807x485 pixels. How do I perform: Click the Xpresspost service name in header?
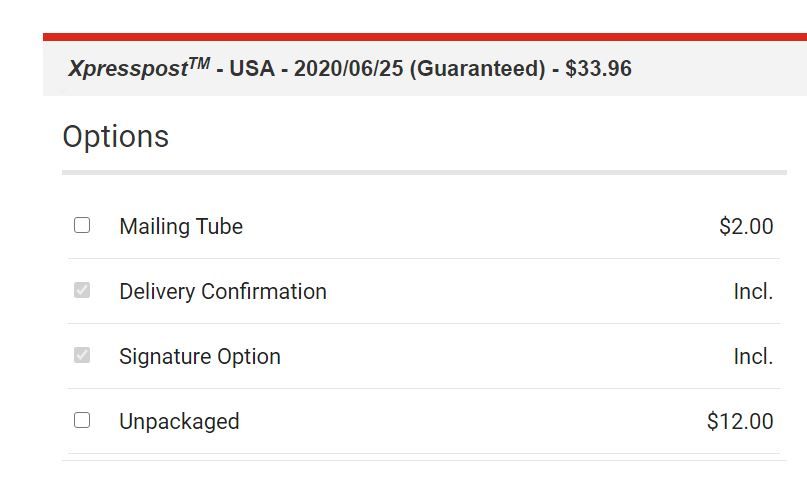point(126,69)
